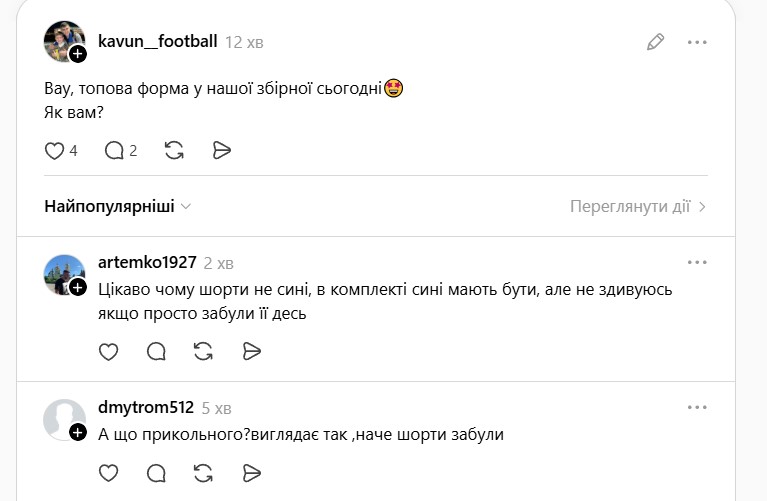
Task: Reply to the artemko1927 comment
Action: pyautogui.click(x=156, y=351)
